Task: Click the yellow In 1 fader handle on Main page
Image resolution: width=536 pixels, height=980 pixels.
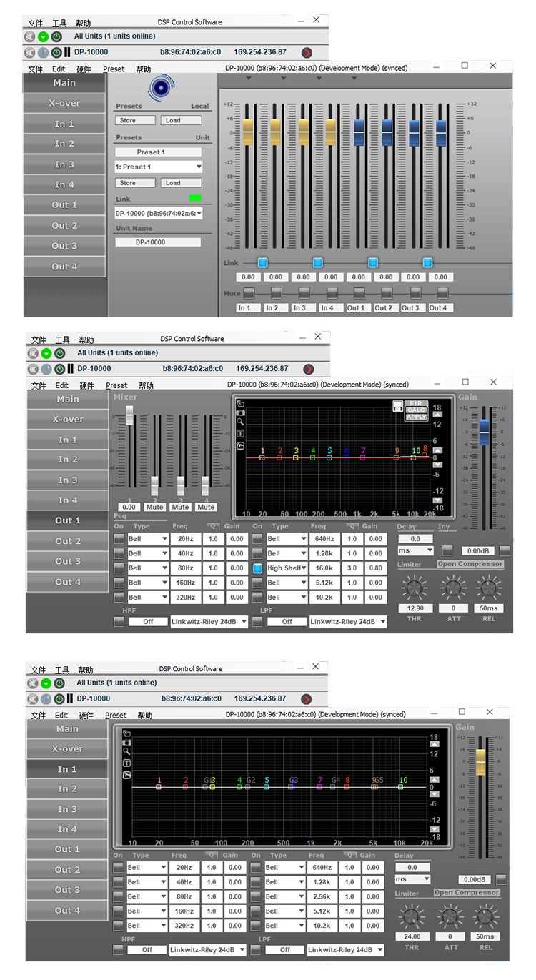Action: pos(248,131)
